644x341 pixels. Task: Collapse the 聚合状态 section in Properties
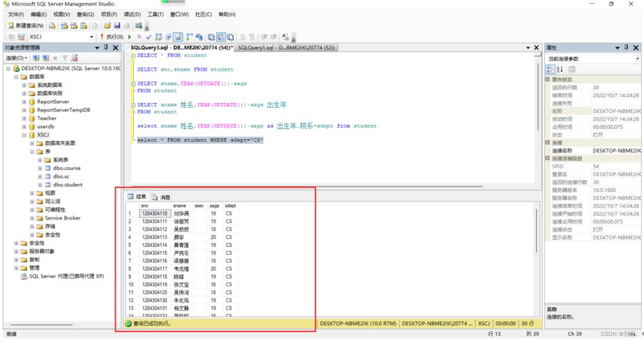pyautogui.click(x=548, y=80)
